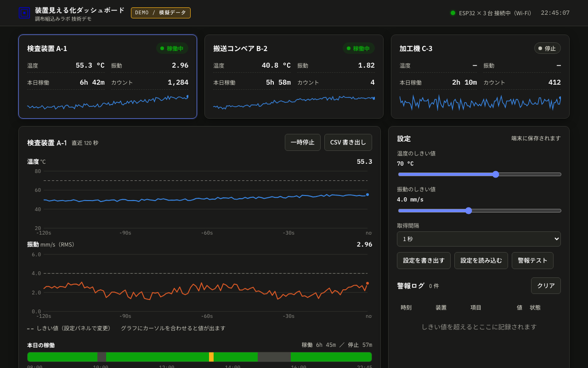
Task: Select the 搬送コンベア B-2 device card
Action: click(294, 77)
